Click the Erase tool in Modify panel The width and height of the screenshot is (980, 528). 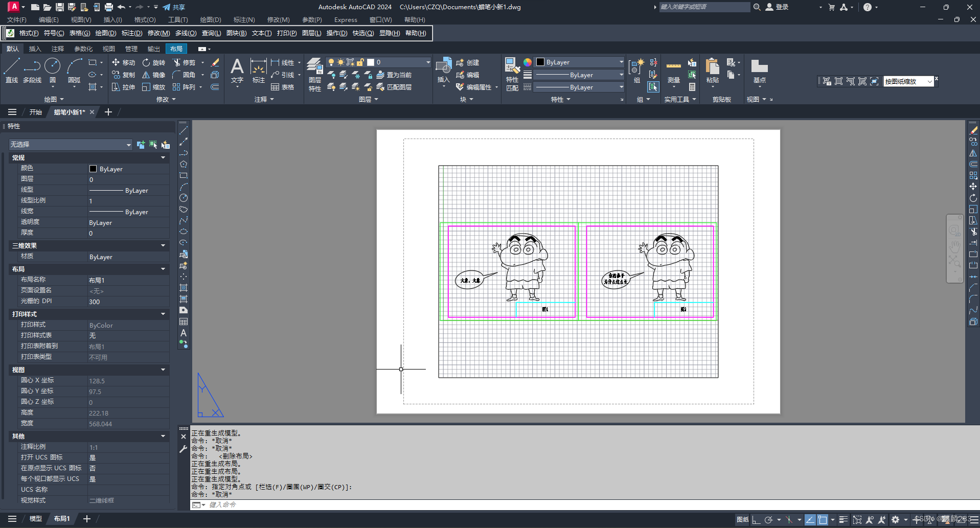[215, 62]
